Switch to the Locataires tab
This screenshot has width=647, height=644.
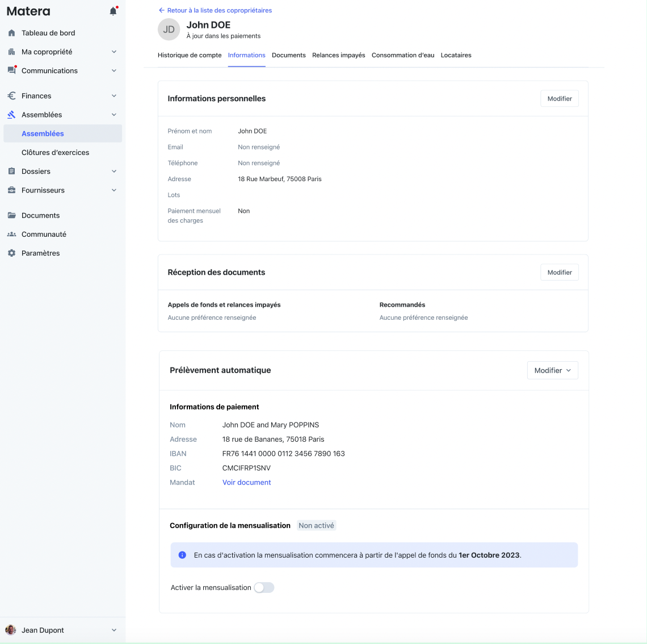456,55
